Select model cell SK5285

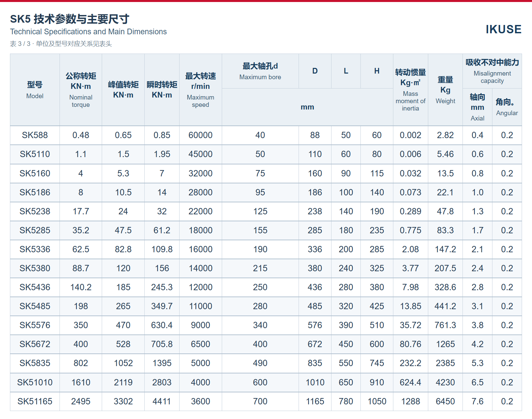coord(35,230)
